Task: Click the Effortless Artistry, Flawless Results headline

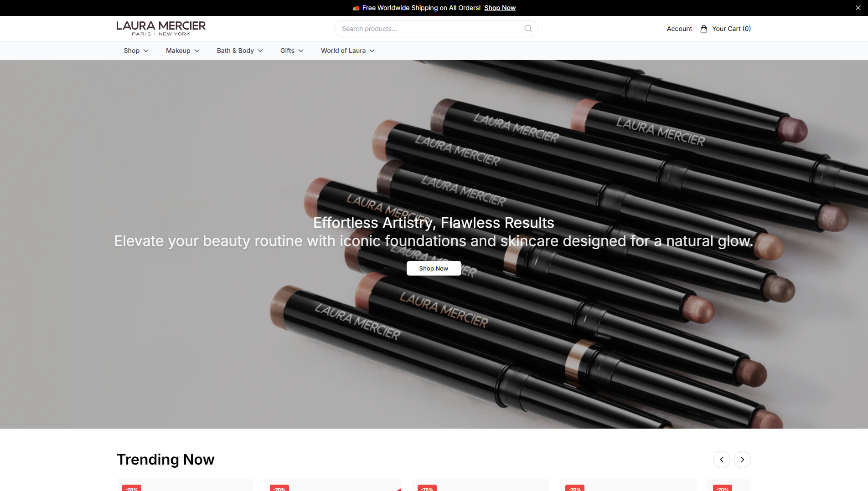Action: point(434,223)
